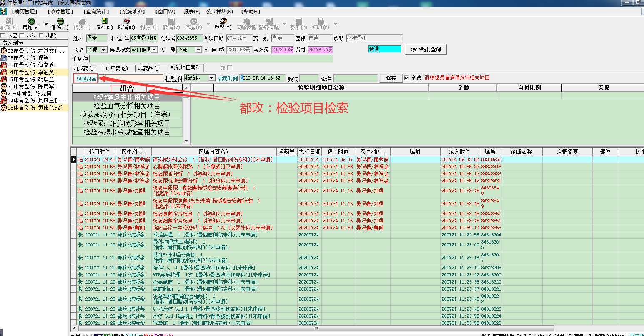Click the doctor icon at the menu bar's left end
This screenshot has height=336, width=644.
point(4,11)
